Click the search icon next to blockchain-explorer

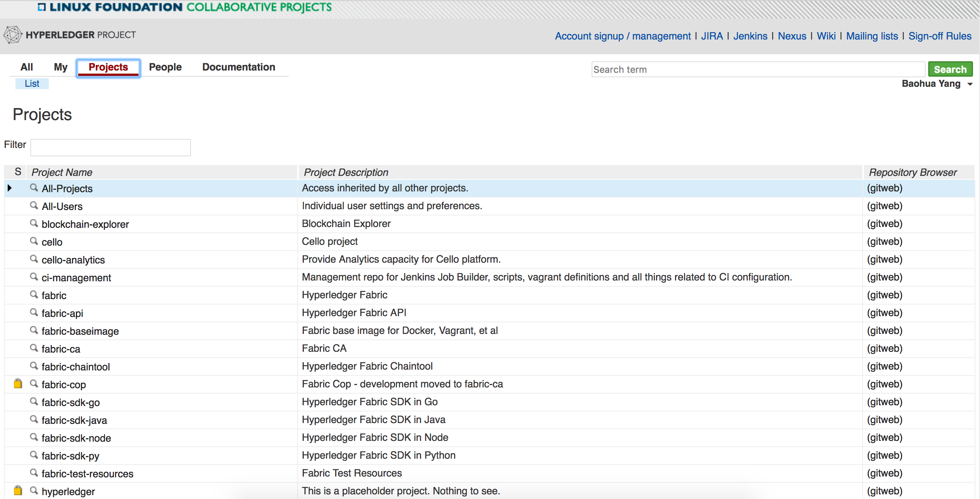34,223
